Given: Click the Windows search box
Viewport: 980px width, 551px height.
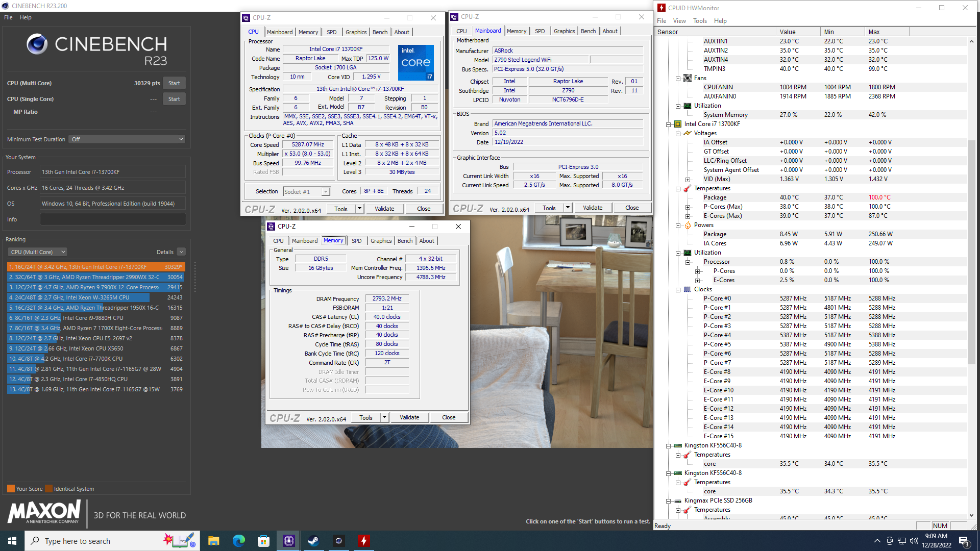Looking at the screenshot, I should coord(102,541).
